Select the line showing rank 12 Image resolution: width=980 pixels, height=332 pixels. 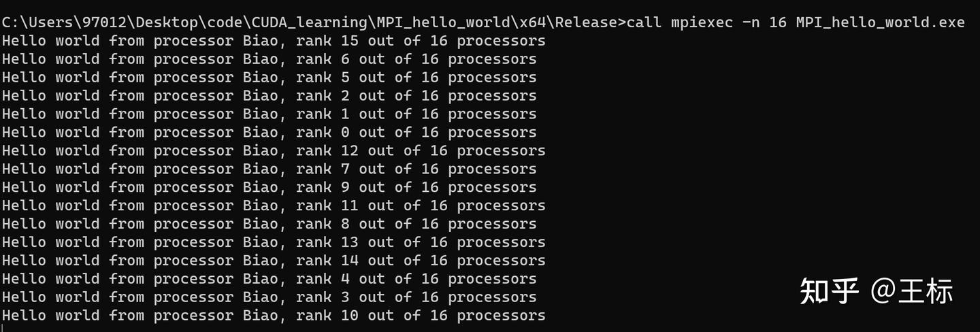[x=273, y=151]
